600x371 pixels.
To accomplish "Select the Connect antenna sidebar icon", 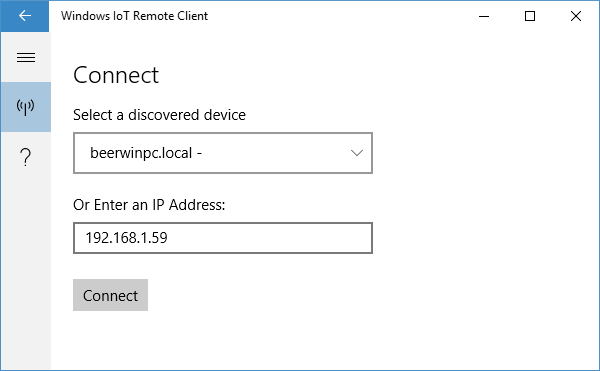I will pyautogui.click(x=26, y=107).
